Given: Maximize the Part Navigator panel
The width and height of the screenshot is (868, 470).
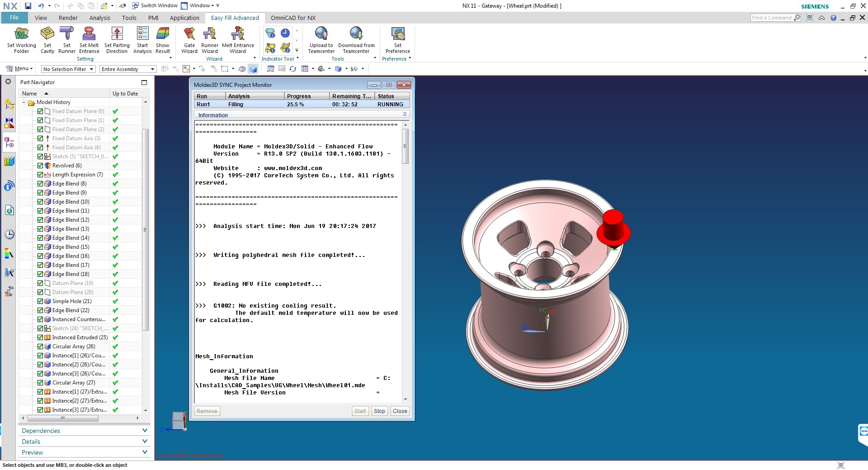Looking at the screenshot, I should click(x=144, y=82).
